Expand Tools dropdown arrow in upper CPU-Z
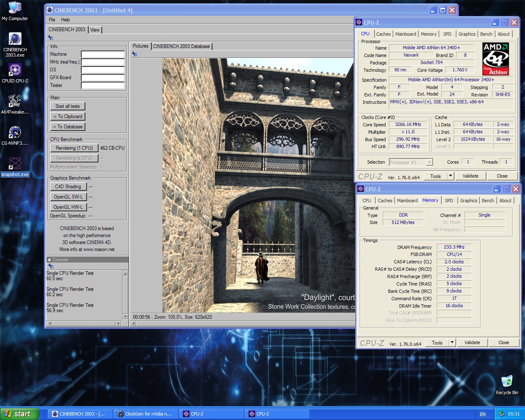525x420 pixels. coord(450,176)
